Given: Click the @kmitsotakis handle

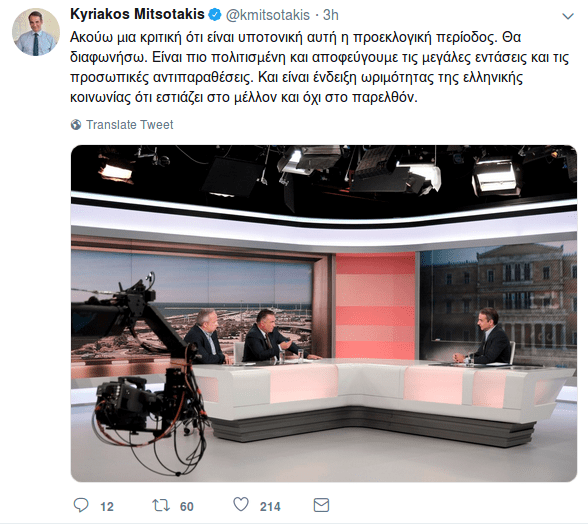Looking at the screenshot, I should click(x=267, y=15).
